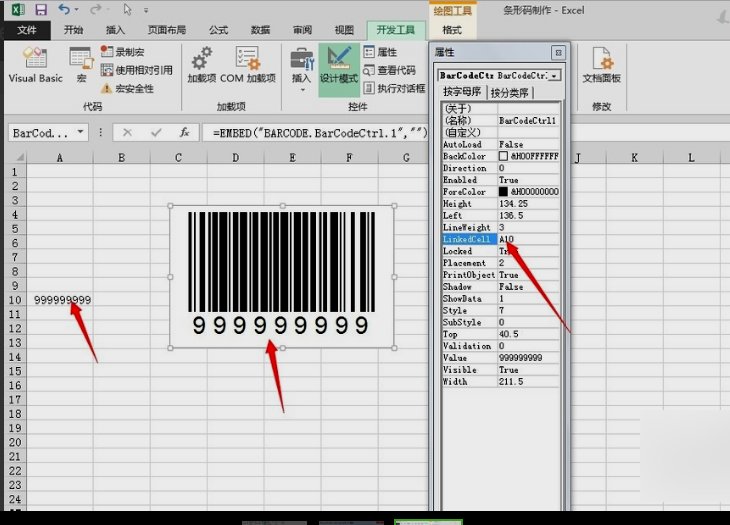Select cell A10 containing 999999999
Viewport: 730px width, 525px height.
[x=60, y=300]
